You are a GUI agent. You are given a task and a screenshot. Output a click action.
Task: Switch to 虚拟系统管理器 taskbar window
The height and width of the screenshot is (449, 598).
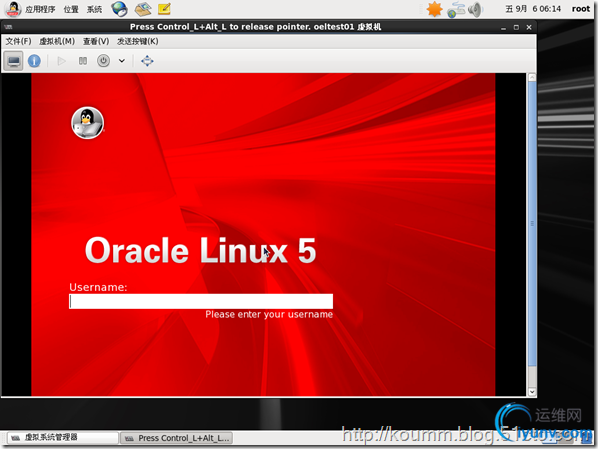[x=62, y=437]
